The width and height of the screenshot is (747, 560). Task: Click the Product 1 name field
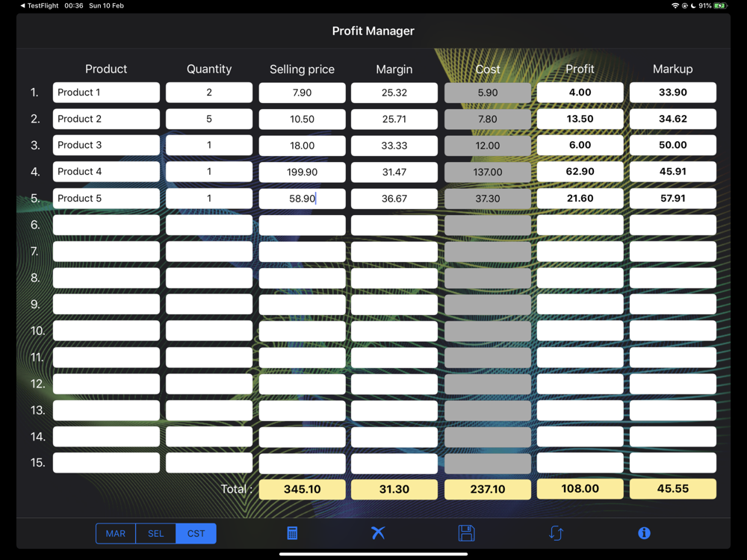[106, 93]
